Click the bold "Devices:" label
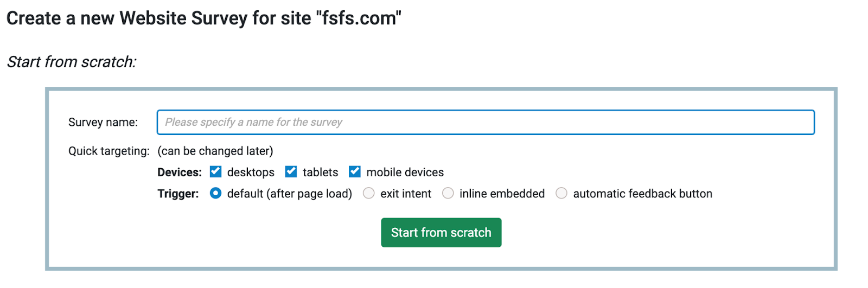Screen dimensions: 868x288 click(x=180, y=172)
